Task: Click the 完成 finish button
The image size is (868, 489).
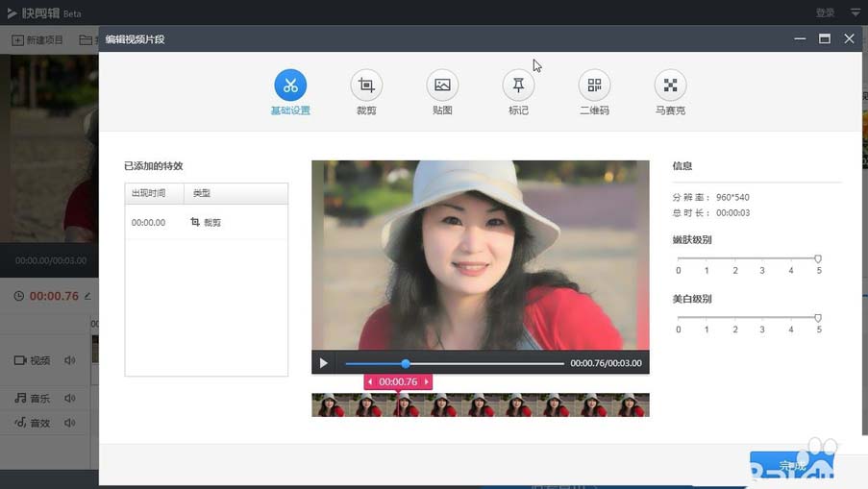Action: click(792, 466)
